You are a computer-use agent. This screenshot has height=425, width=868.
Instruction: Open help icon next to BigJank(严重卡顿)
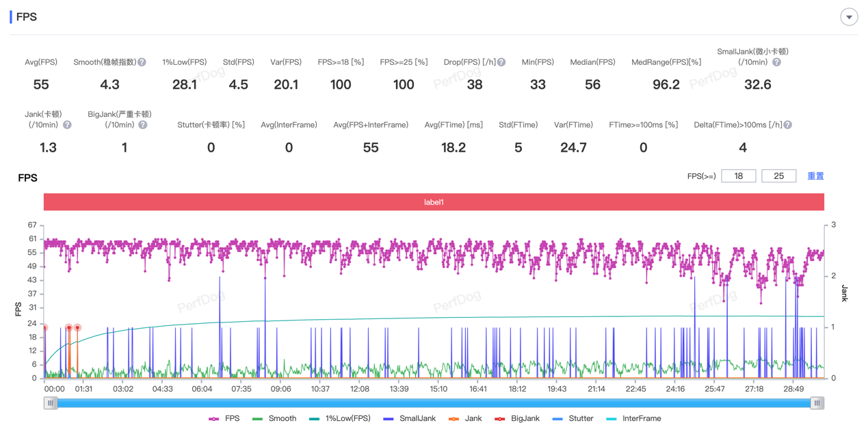click(x=142, y=125)
